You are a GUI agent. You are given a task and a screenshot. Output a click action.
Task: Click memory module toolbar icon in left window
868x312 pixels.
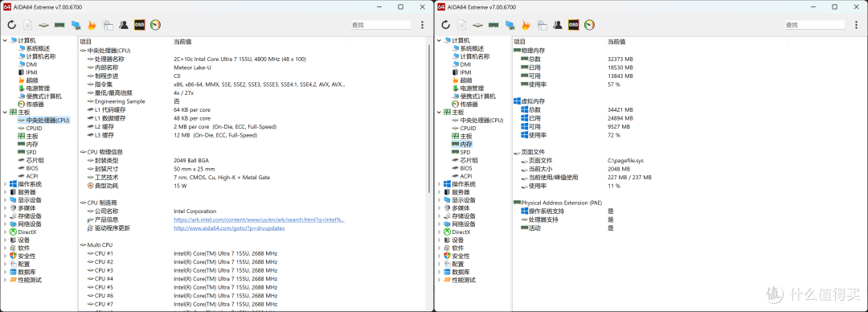point(59,25)
